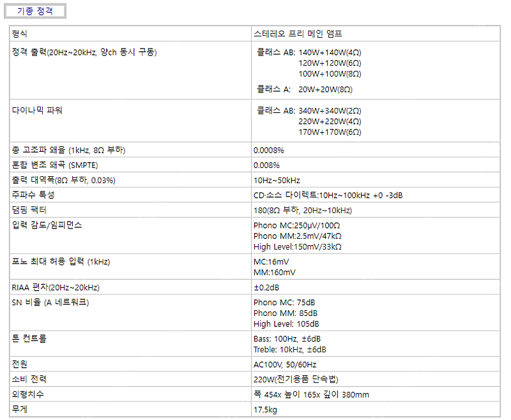Image resolution: width=511 pixels, height=420 pixels.
Task: Click the 소비 전력 label
Action: click(29, 379)
